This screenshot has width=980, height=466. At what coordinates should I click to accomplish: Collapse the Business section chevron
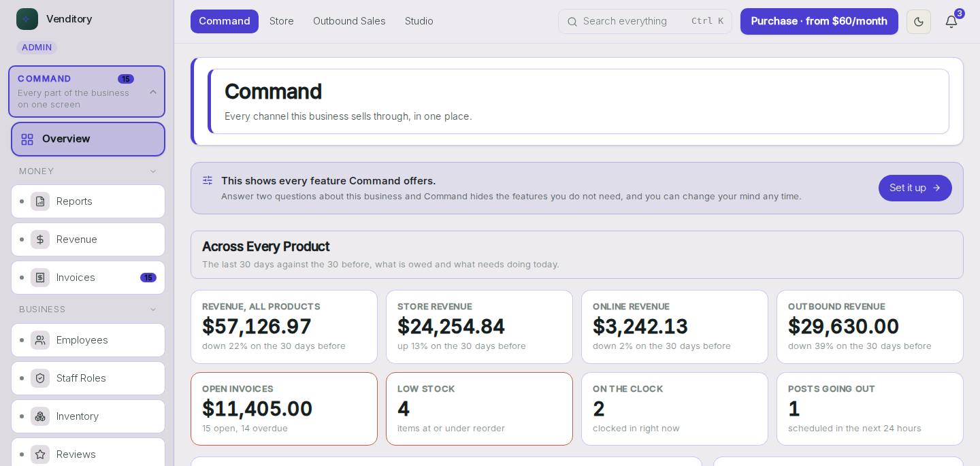point(153,310)
